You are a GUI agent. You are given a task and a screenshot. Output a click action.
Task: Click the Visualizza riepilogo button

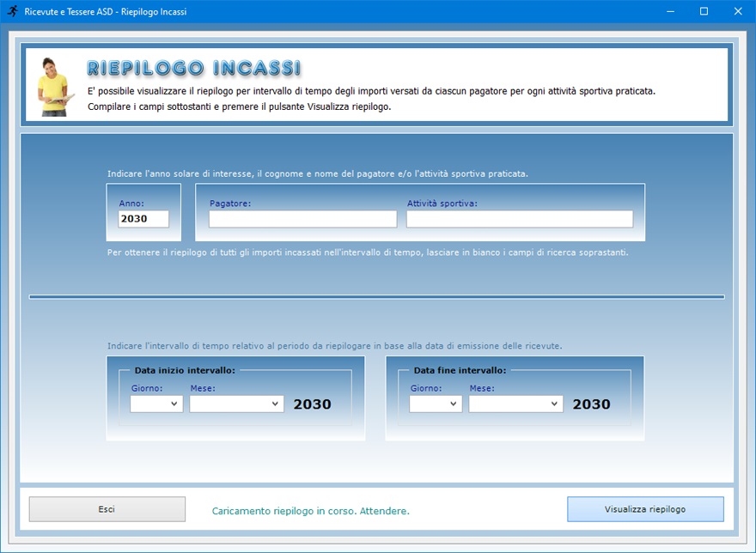[645, 509]
